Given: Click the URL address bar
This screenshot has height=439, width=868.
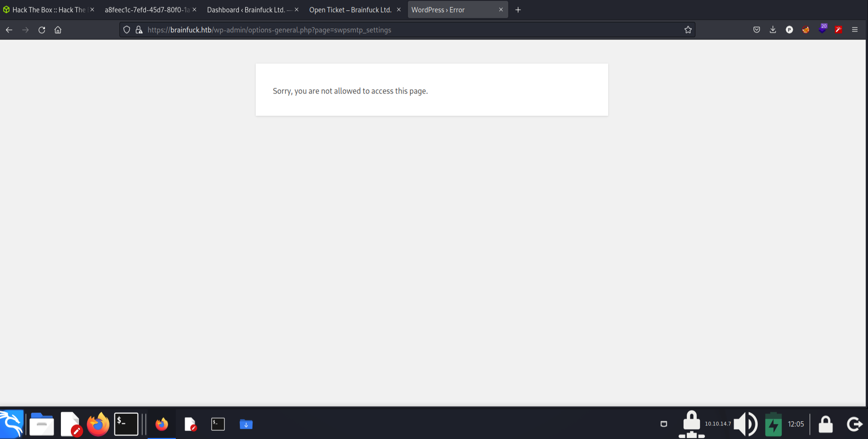Looking at the screenshot, I should point(409,30).
